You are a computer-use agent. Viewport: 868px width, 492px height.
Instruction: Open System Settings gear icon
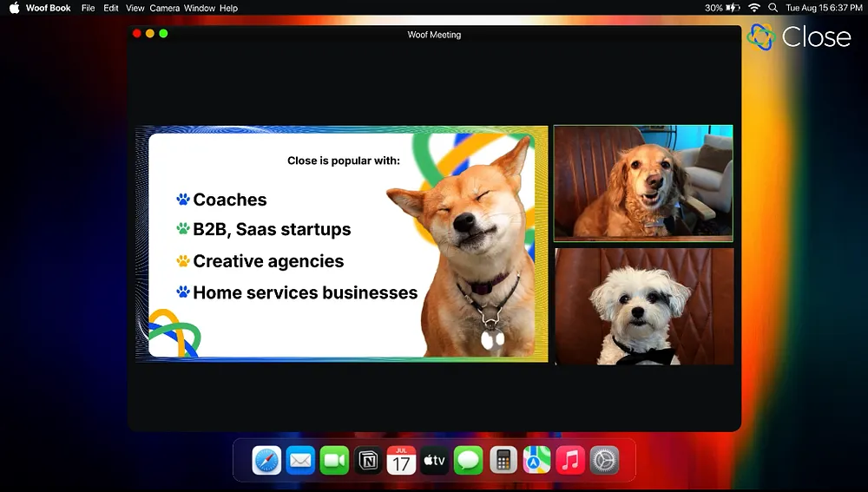pos(604,460)
